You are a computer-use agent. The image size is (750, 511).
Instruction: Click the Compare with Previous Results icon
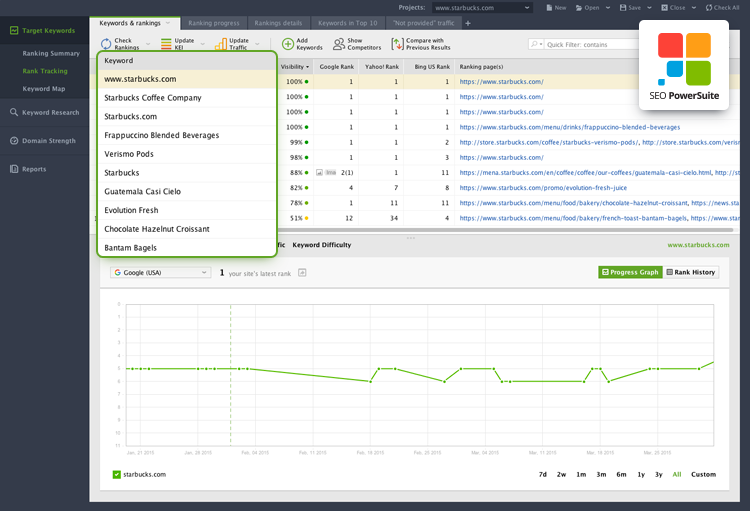(398, 44)
